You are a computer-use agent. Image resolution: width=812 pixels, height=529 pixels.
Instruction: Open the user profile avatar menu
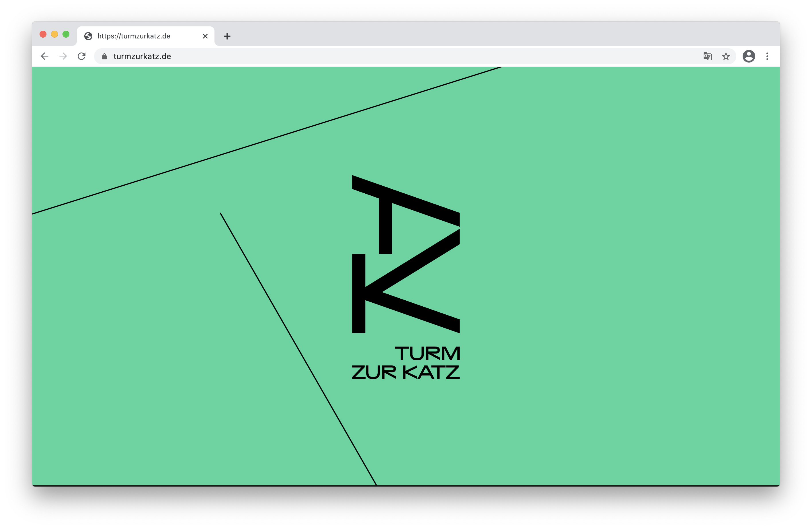click(749, 56)
